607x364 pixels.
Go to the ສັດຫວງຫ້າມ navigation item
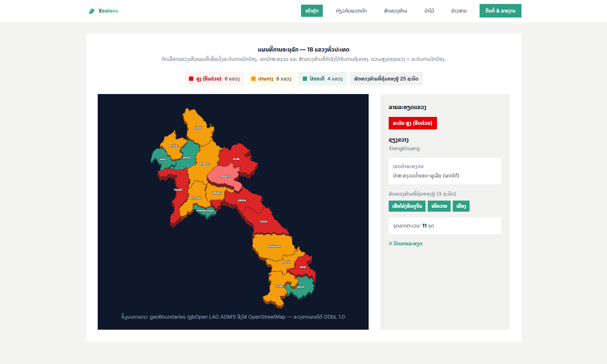(395, 11)
